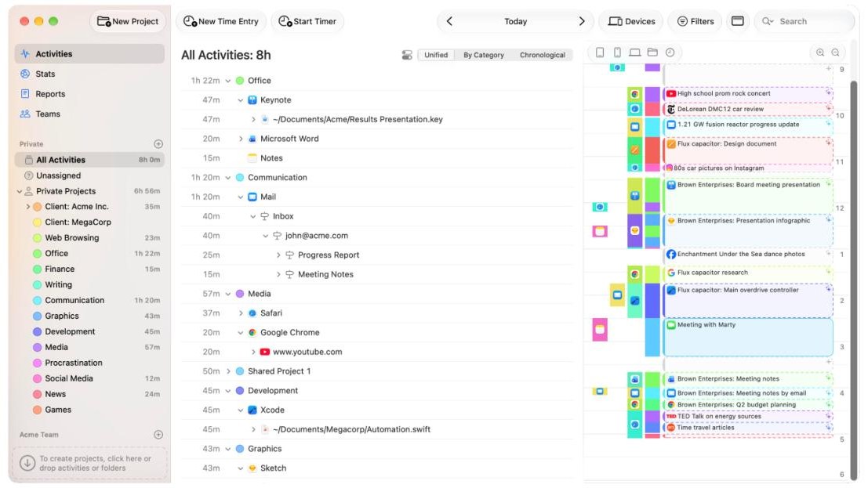Add a new project under Acme Team
868x488 pixels.
158,435
